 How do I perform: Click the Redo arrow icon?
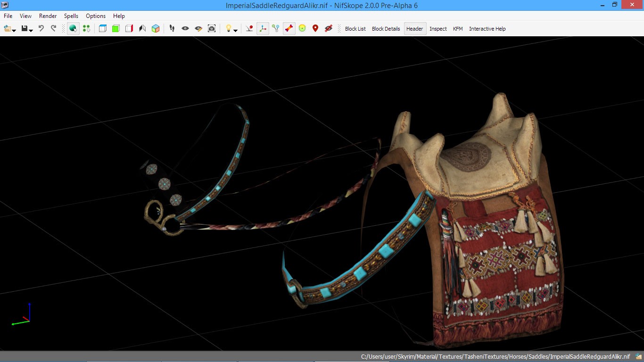[53, 29]
